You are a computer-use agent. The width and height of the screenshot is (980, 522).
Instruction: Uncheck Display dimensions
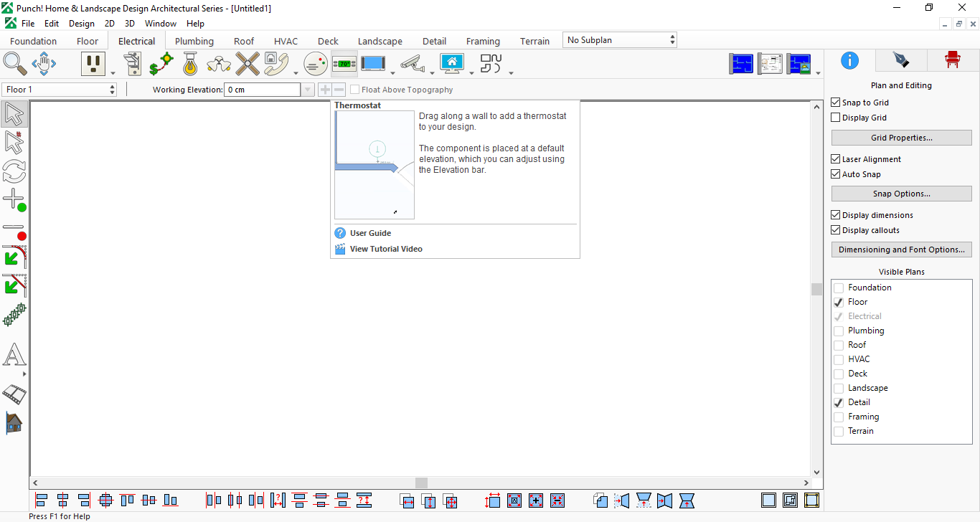pyautogui.click(x=836, y=215)
